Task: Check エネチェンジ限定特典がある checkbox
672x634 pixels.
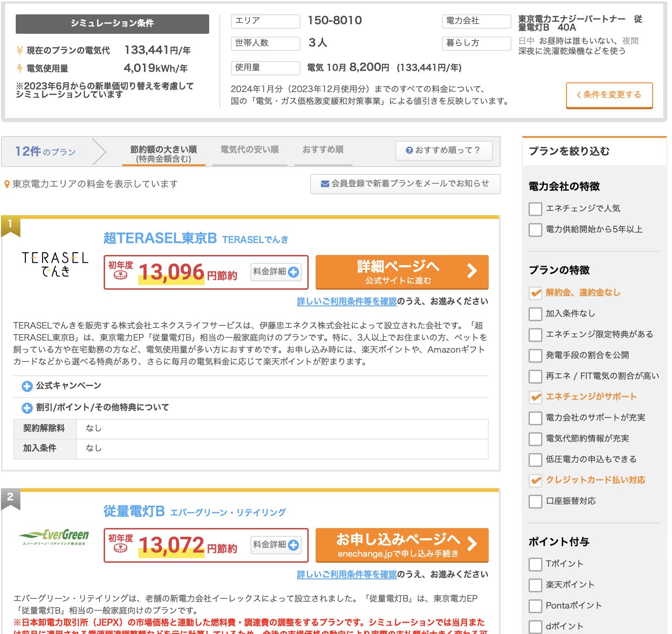Action: [x=535, y=335]
